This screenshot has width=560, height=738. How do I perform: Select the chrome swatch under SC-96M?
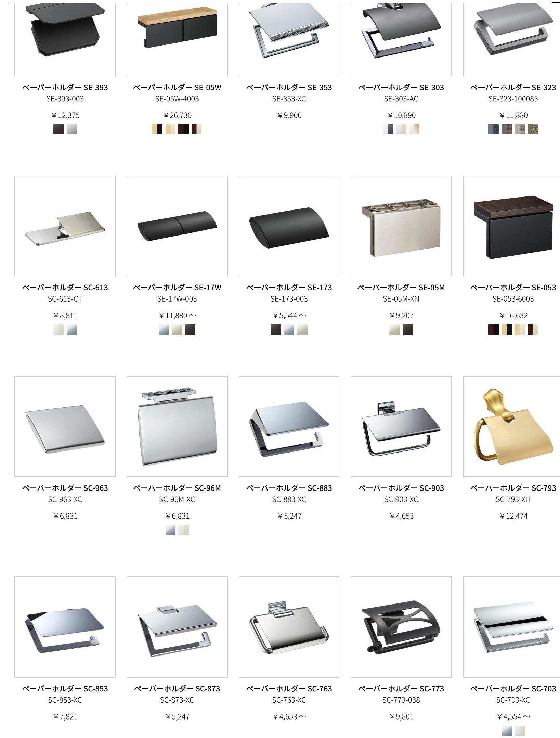(170, 530)
